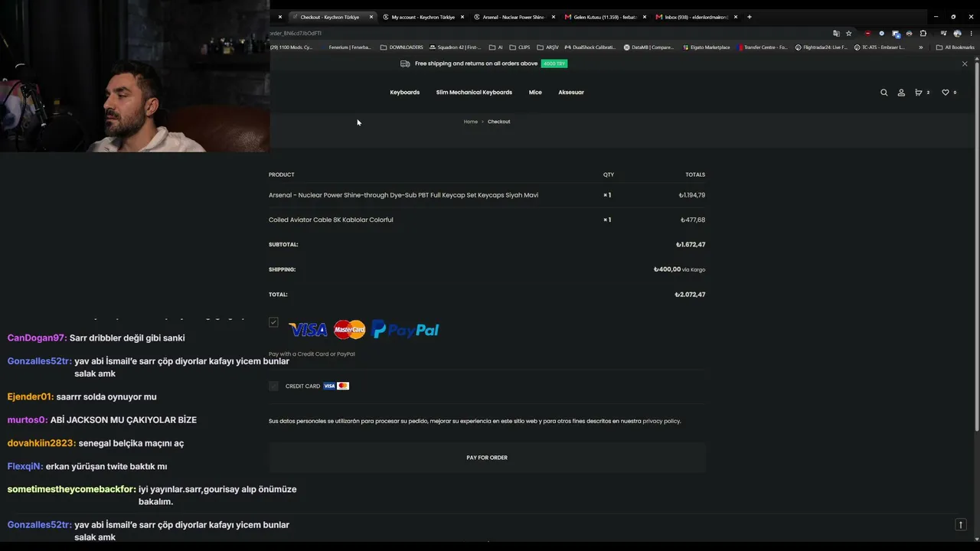Close the Gelen Kutusu Gmail tab
This screenshot has height=551, width=980.
(645, 17)
